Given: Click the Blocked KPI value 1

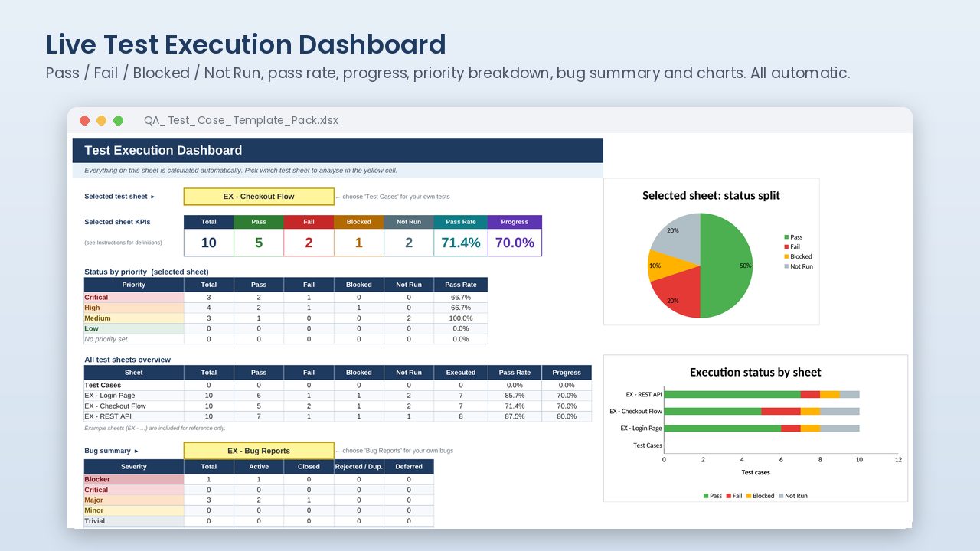Looking at the screenshot, I should 358,243.
